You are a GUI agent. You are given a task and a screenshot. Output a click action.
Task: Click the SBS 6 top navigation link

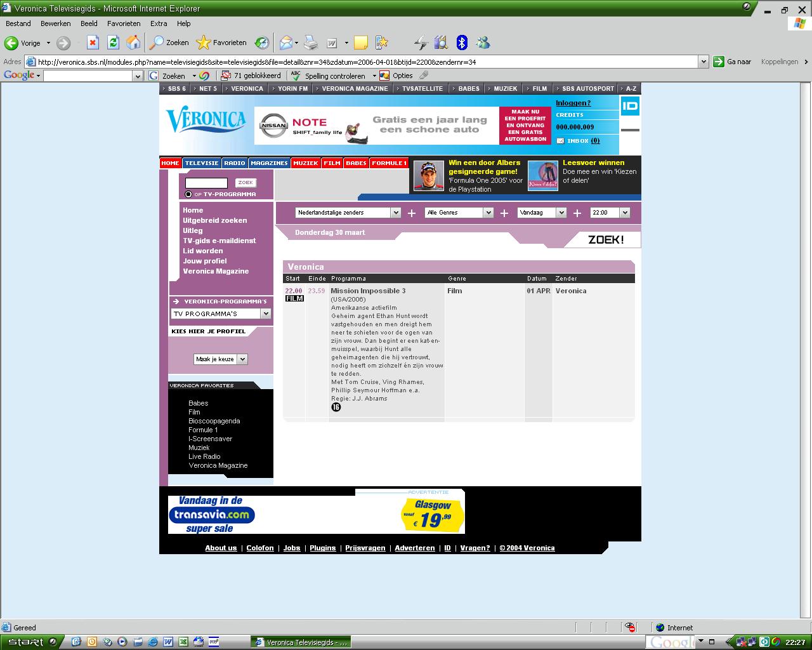point(177,88)
